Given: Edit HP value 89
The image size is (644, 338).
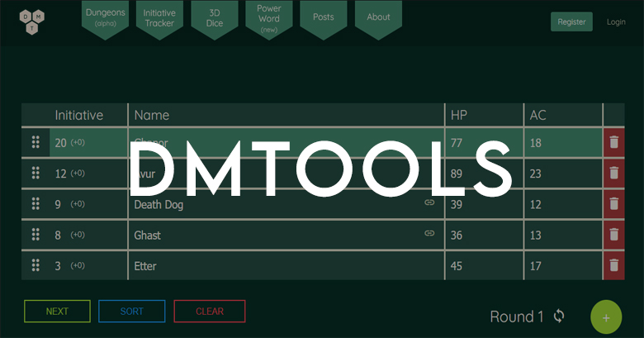Looking at the screenshot, I should (457, 174).
